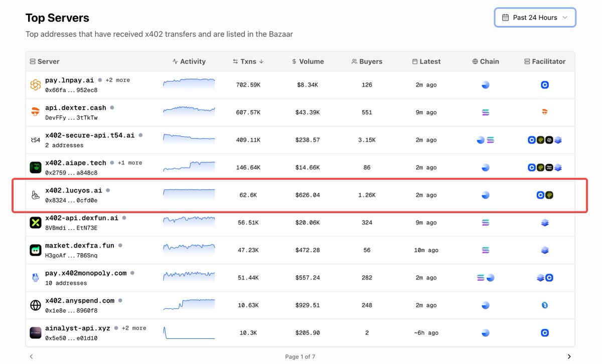This screenshot has height=364, width=602.
Task: Click the Latest column header
Action: 426,61
